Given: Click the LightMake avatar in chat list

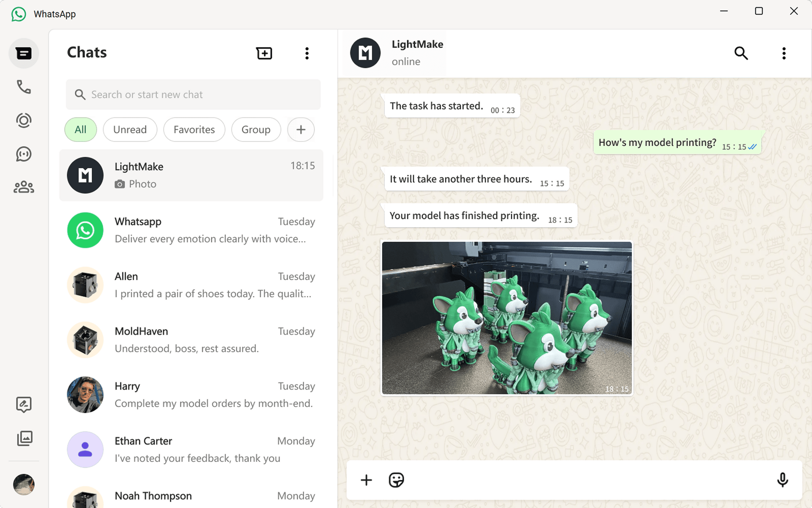Looking at the screenshot, I should pos(85,175).
